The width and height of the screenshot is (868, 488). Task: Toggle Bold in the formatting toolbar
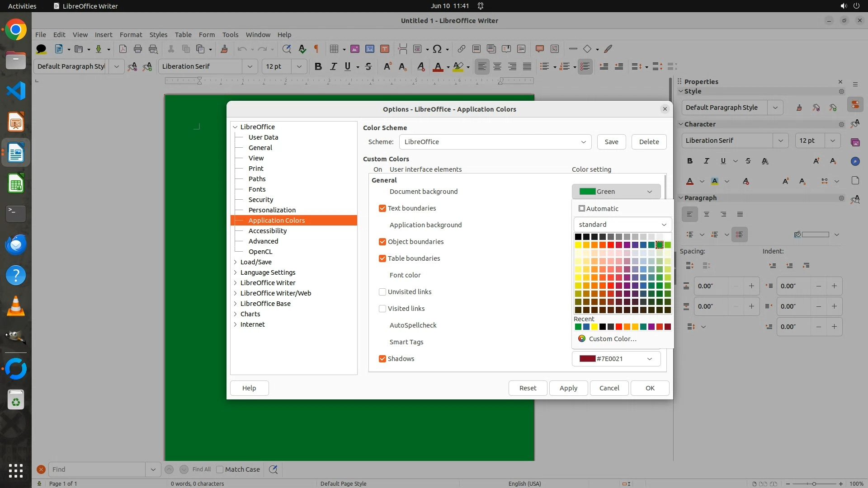(x=318, y=66)
